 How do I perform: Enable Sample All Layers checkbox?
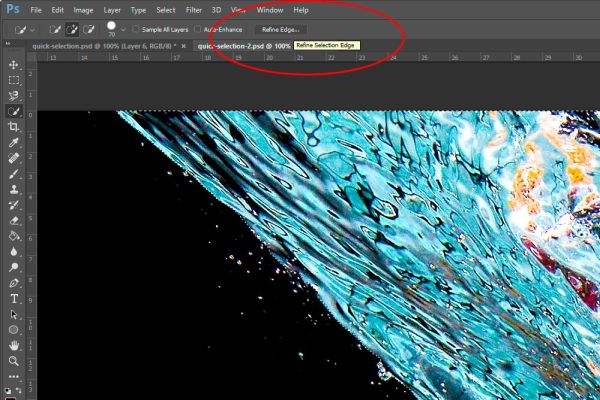tap(135, 29)
